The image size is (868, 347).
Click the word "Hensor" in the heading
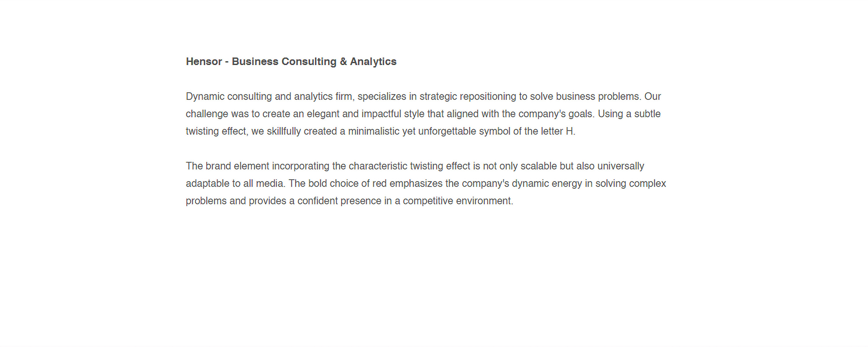click(204, 62)
